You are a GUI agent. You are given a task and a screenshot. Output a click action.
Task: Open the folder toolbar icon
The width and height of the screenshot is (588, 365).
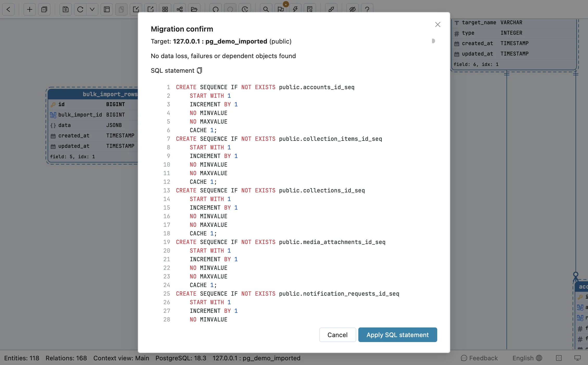[194, 9]
